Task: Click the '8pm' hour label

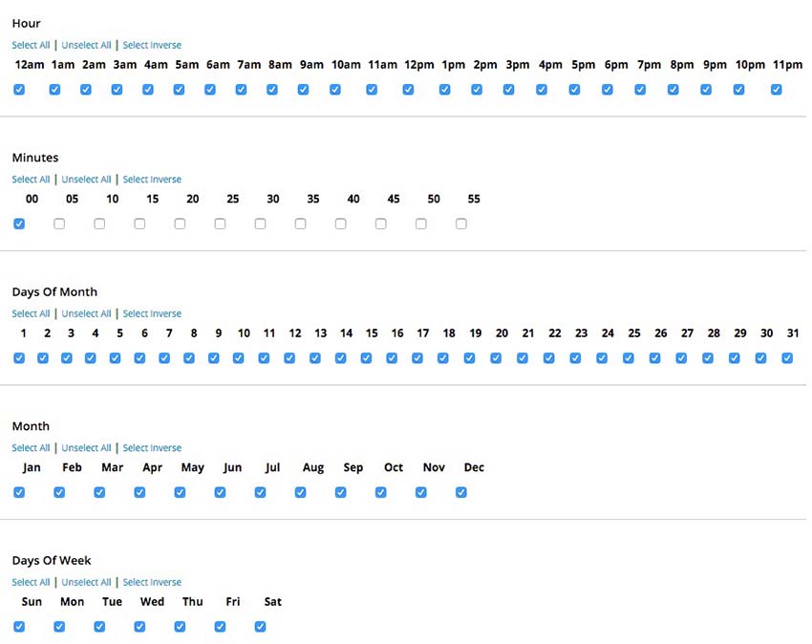Action: click(682, 65)
